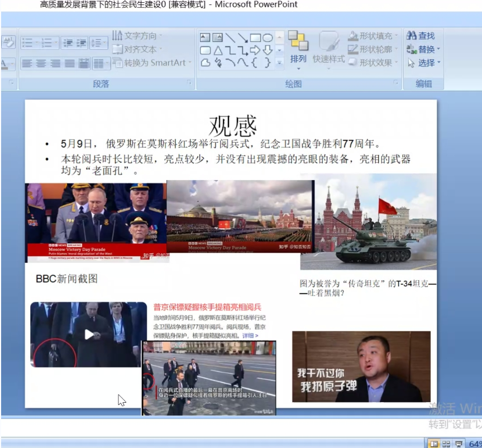The height and width of the screenshot is (448, 482).
Task: Open the 替换 (Replace) menu
Action: [x=424, y=49]
